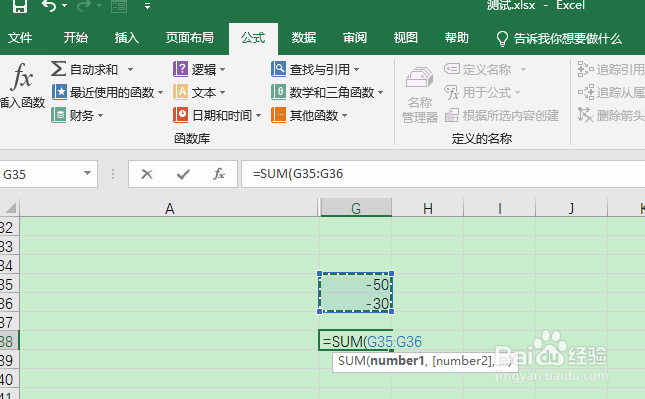Image resolution: width=645 pixels, height=399 pixels.
Task: Switch to the 视图 tab
Action: 406,38
